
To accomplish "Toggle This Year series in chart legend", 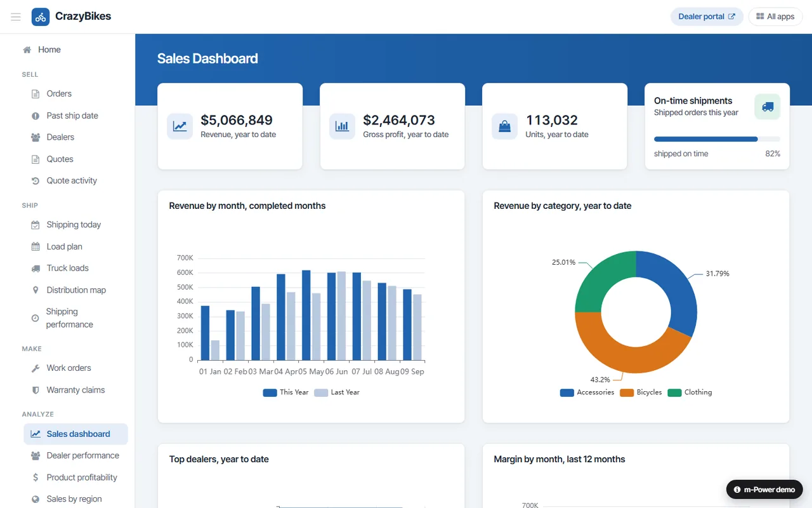I will [x=285, y=392].
